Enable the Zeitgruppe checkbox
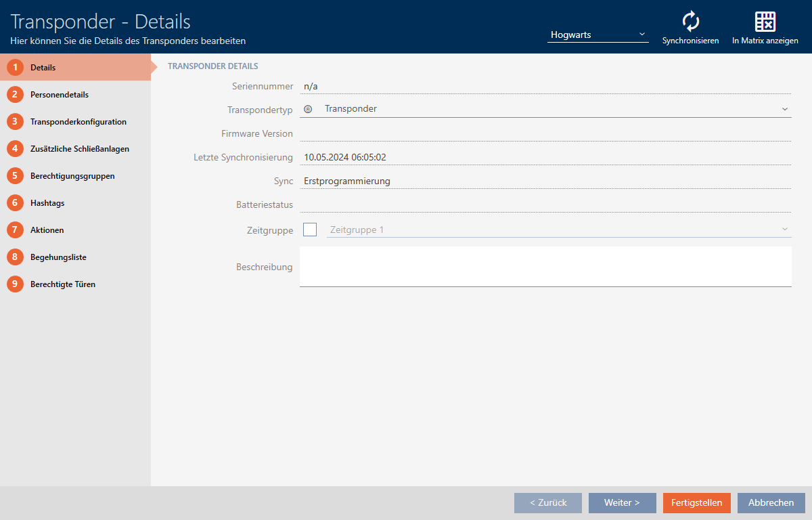Image resolution: width=812 pixels, height=520 pixels. 310,230
